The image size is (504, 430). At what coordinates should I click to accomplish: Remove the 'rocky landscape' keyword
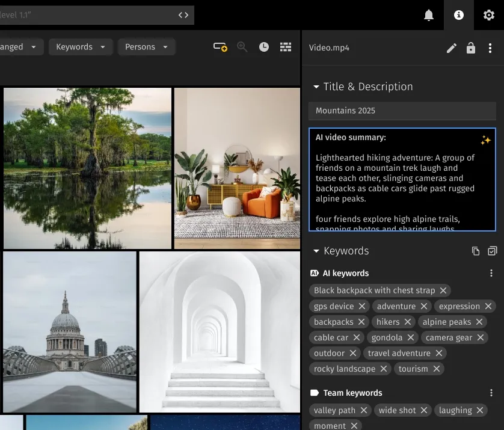coord(384,369)
